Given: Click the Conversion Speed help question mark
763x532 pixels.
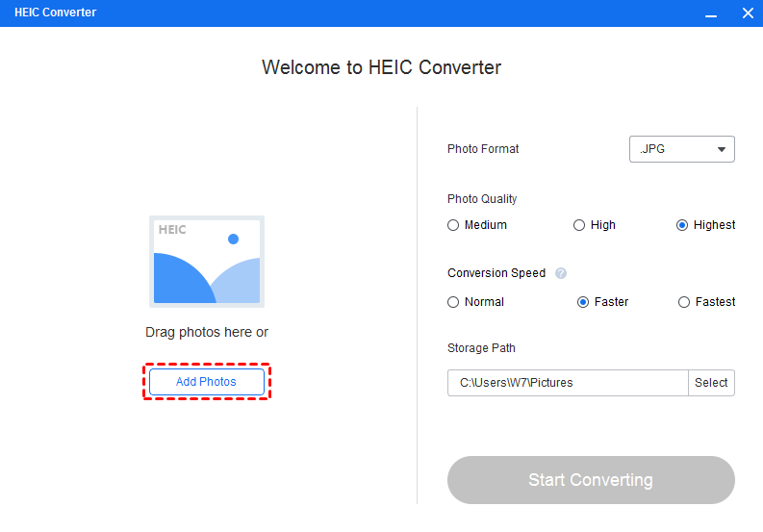Looking at the screenshot, I should pyautogui.click(x=561, y=273).
